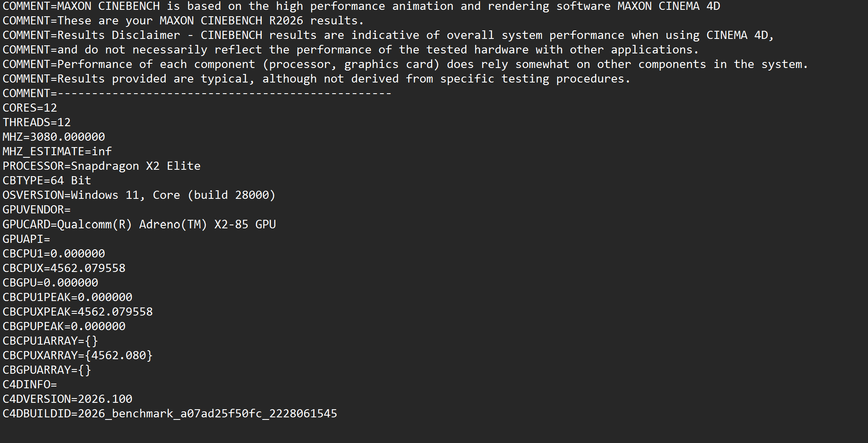Click the CORES=12 line

click(x=30, y=108)
